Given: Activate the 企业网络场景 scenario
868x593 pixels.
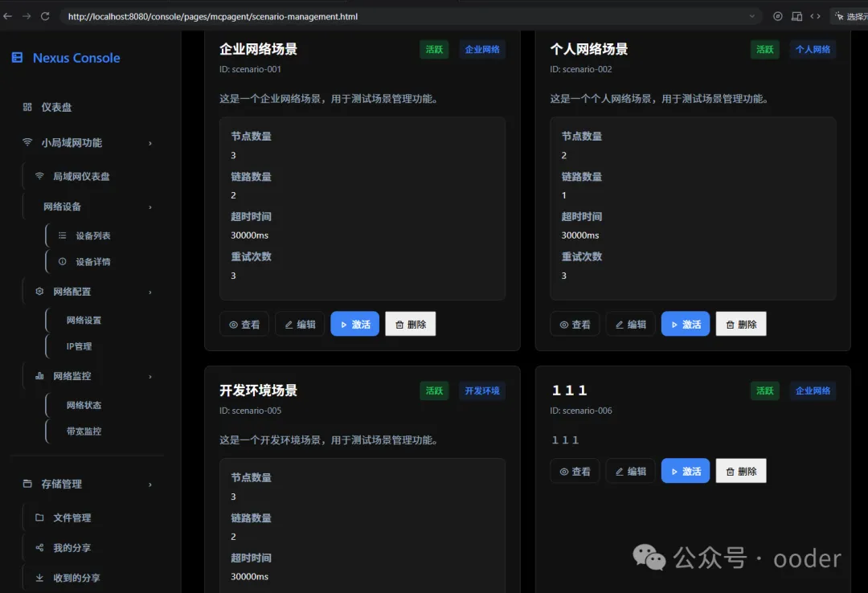Looking at the screenshot, I should (354, 324).
